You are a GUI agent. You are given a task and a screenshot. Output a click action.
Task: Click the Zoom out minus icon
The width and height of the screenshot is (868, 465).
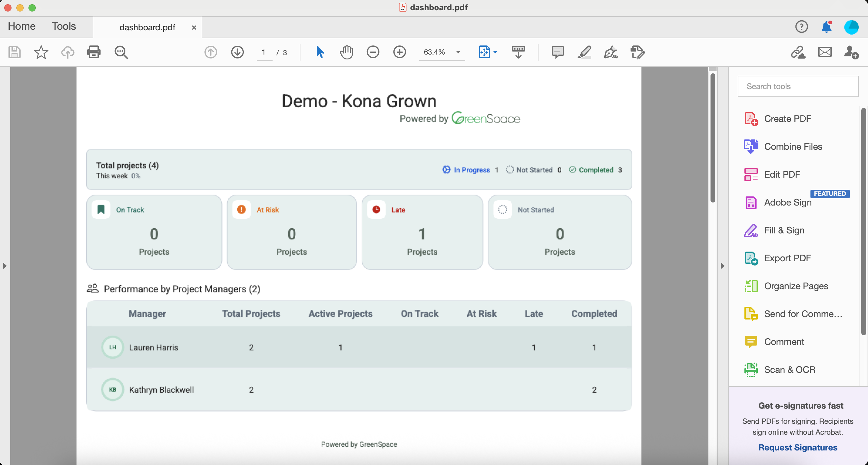tap(373, 52)
